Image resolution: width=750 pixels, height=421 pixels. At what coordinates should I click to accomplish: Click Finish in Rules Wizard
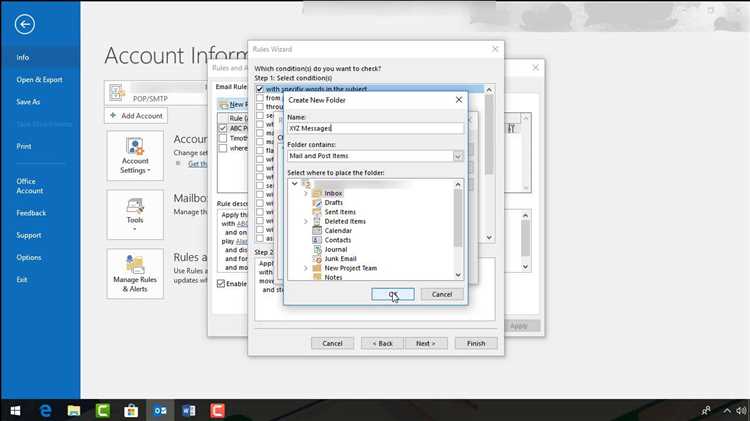click(x=476, y=343)
